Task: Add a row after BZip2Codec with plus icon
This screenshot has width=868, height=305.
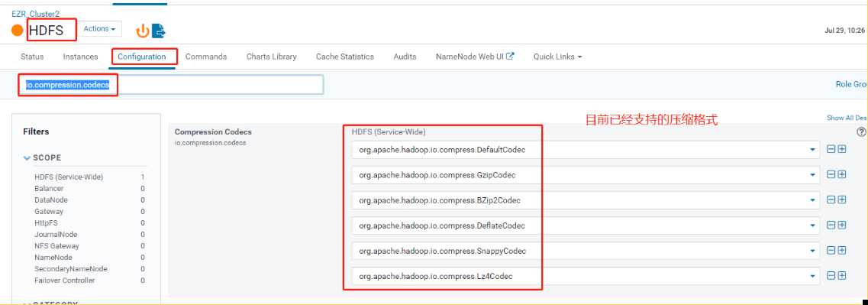Action: [x=842, y=199]
